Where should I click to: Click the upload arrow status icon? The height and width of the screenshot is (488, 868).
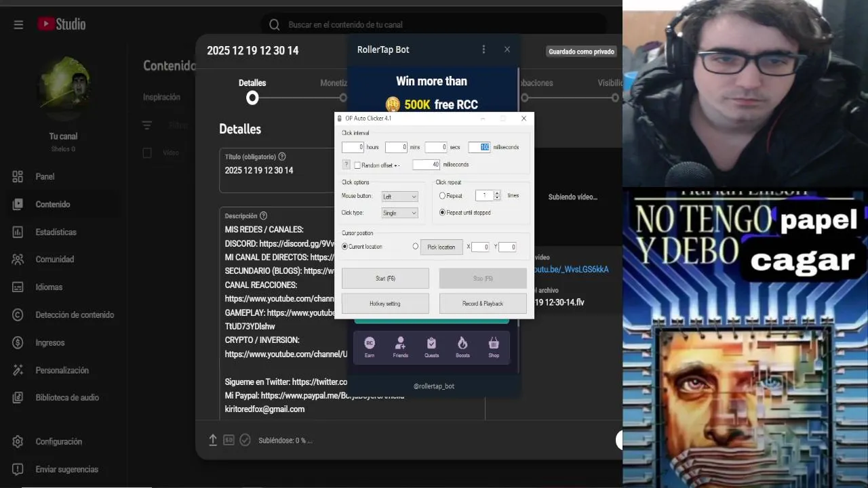(x=212, y=440)
